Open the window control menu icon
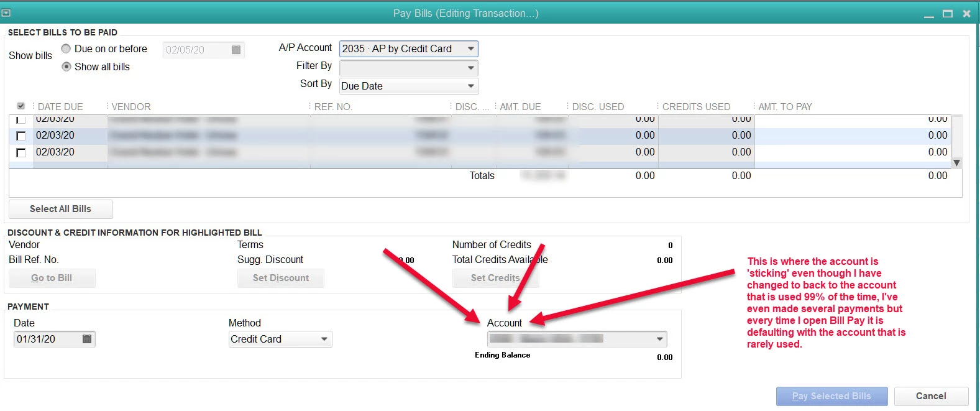The height and width of the screenshot is (411, 980). tap(6, 12)
